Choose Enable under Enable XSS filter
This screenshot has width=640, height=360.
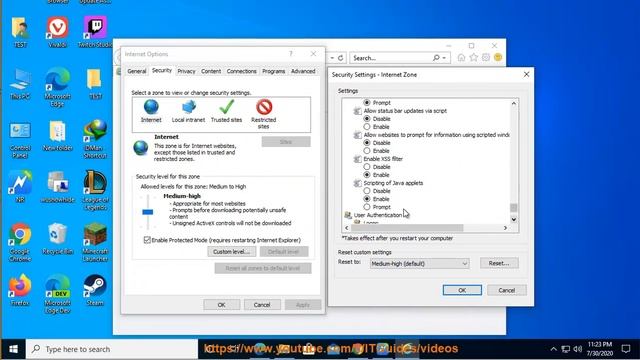pyautogui.click(x=367, y=175)
